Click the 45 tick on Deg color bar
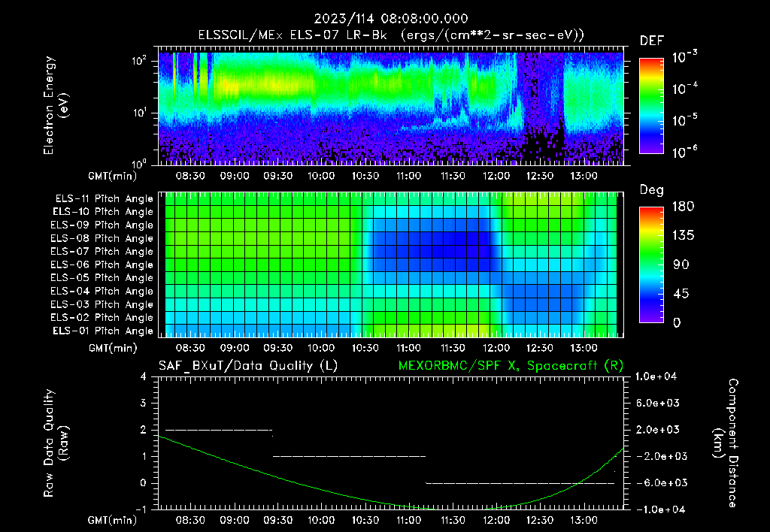Viewport: 770px width, 532px height. (683, 294)
